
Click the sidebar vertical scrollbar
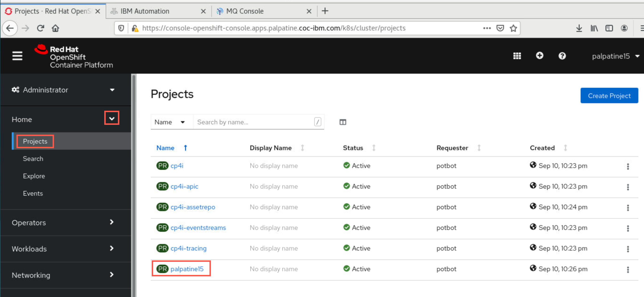[x=134, y=185]
